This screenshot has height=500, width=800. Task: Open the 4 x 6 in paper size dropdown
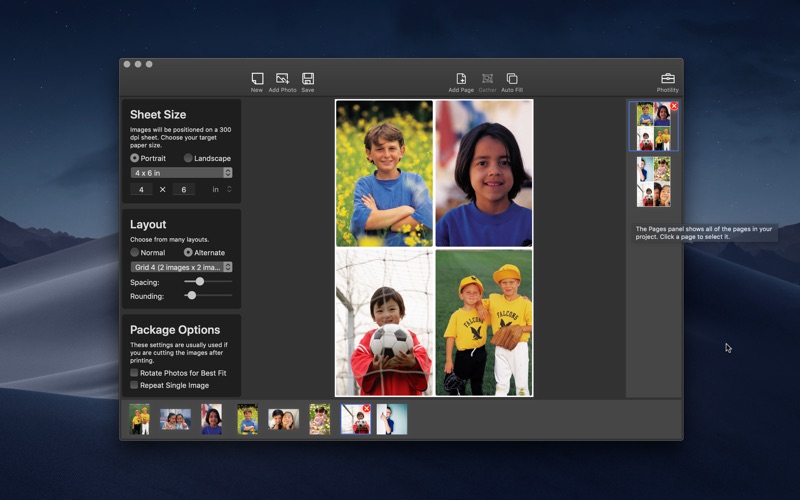(182, 173)
